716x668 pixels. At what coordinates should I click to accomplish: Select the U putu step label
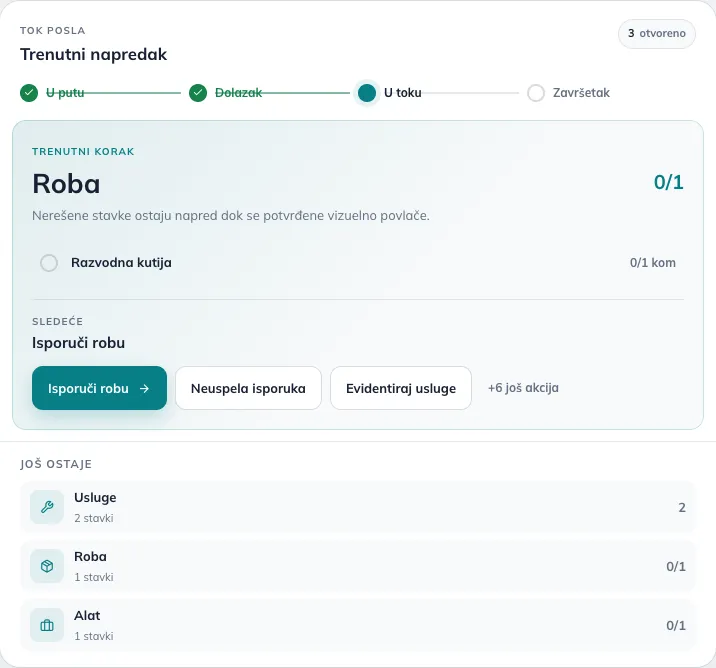[x=65, y=93]
